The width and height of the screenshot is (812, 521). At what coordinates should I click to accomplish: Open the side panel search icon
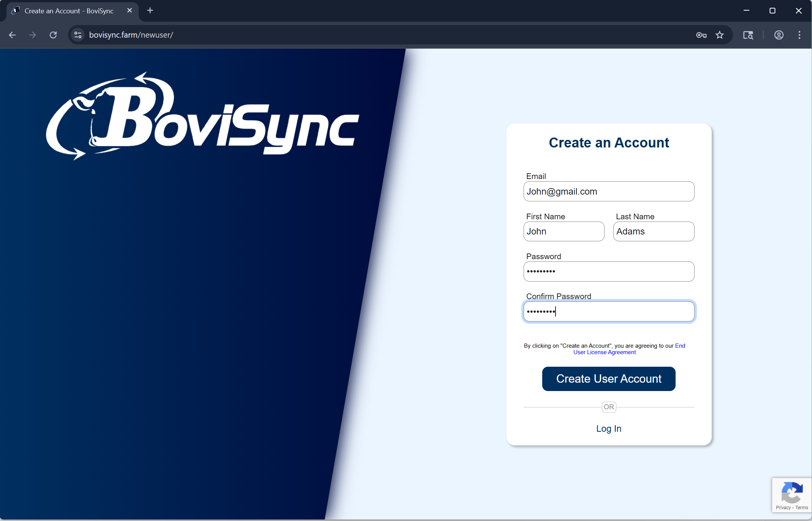(x=748, y=35)
